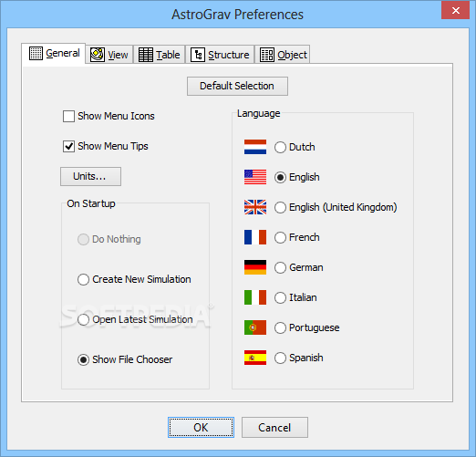Switch to the Table tab

(x=160, y=55)
